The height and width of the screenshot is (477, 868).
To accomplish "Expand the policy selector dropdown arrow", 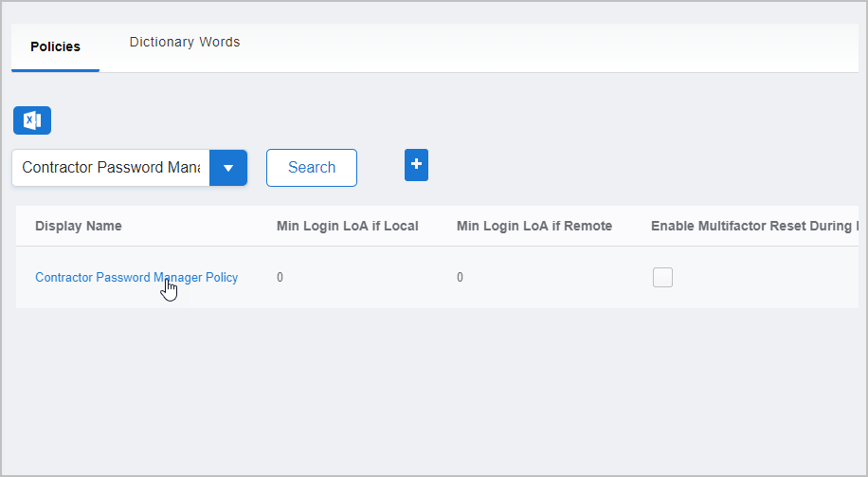I will 227,168.
